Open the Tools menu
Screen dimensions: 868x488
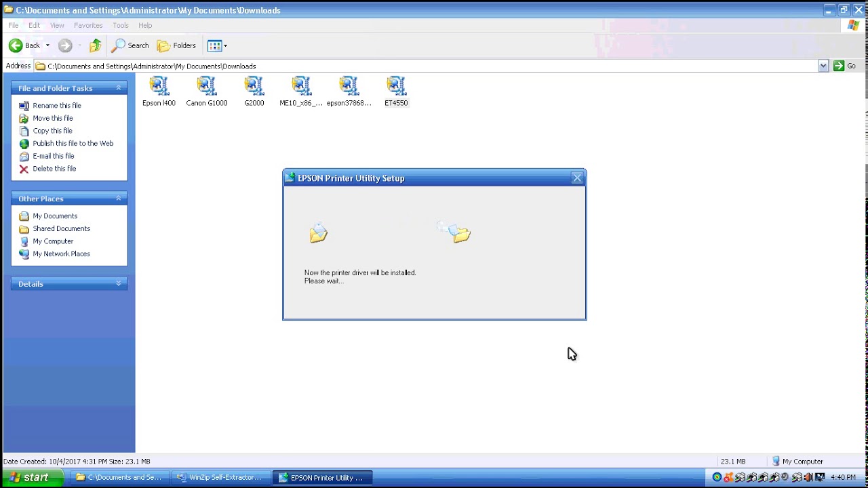(121, 25)
